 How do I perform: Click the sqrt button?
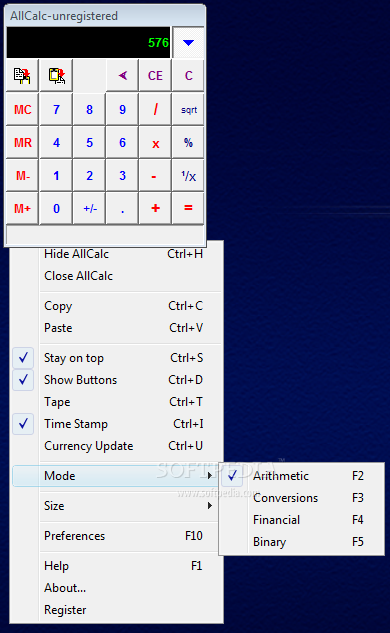(188, 109)
